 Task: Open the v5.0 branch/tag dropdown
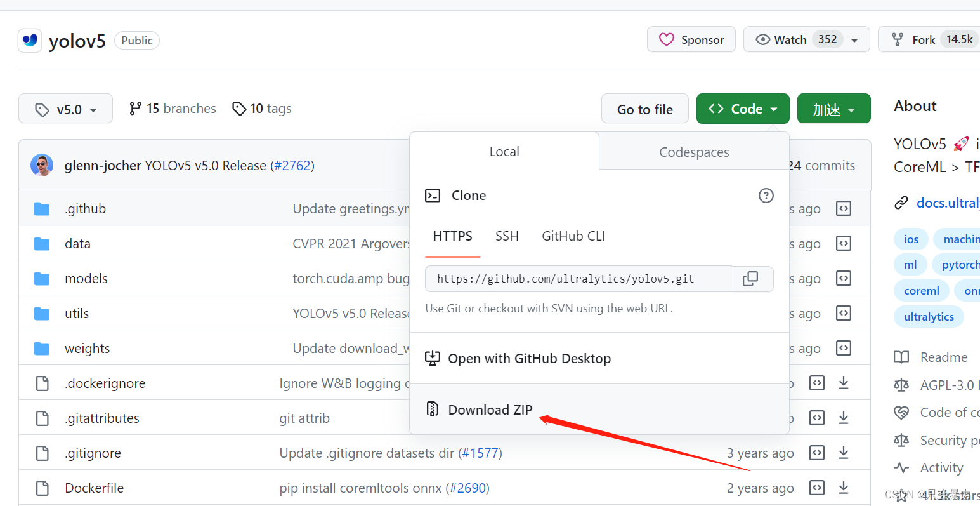pyautogui.click(x=66, y=109)
